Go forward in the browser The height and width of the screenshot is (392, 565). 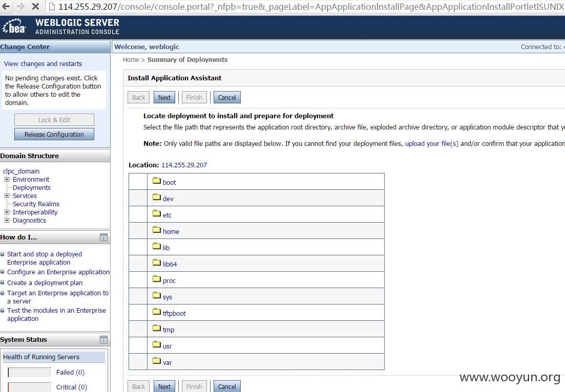click(20, 6)
